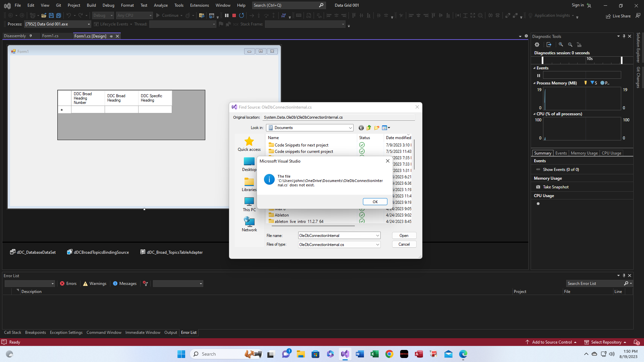Click the Stop Debugging red square icon
This screenshot has width=644, height=362.
[234, 15]
